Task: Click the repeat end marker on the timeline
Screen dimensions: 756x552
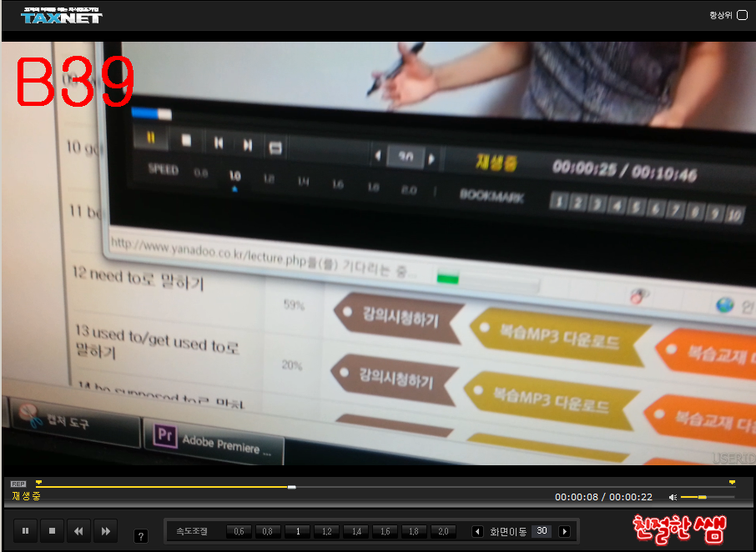Action: pos(732,482)
